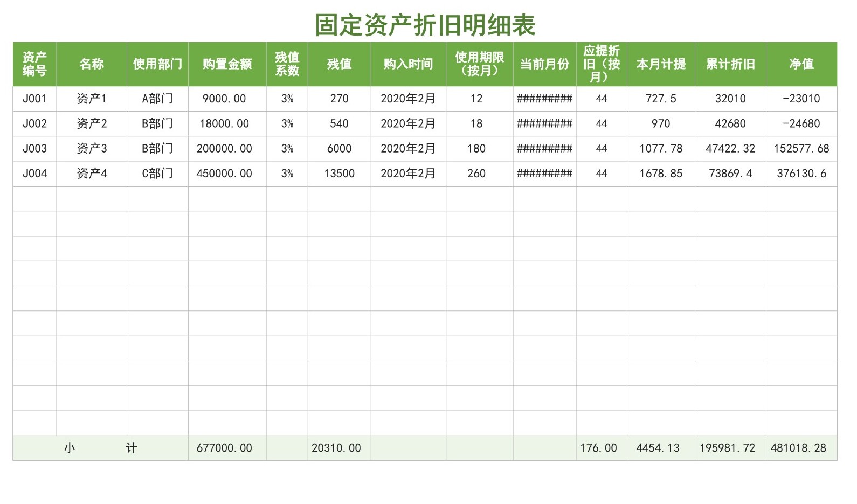Select the residual value 13500 cell

click(339, 174)
